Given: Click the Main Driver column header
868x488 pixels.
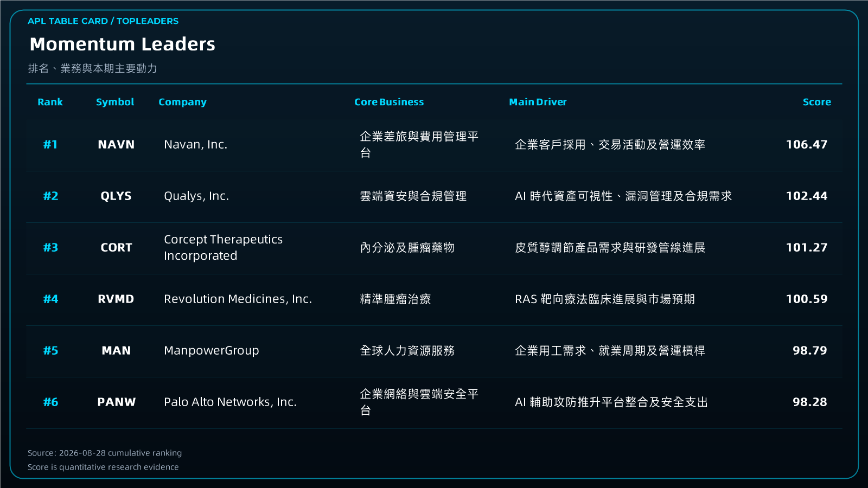Looking at the screenshot, I should 538,102.
